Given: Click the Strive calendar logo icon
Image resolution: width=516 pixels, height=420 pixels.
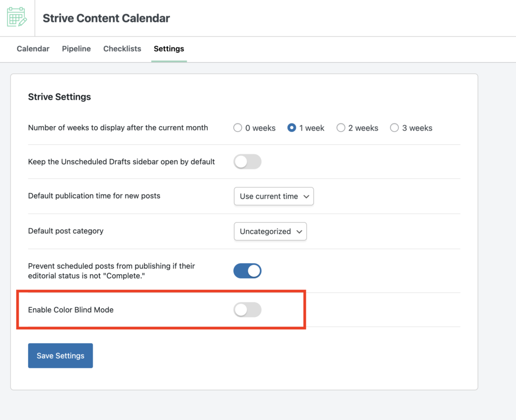Looking at the screenshot, I should tap(17, 17).
